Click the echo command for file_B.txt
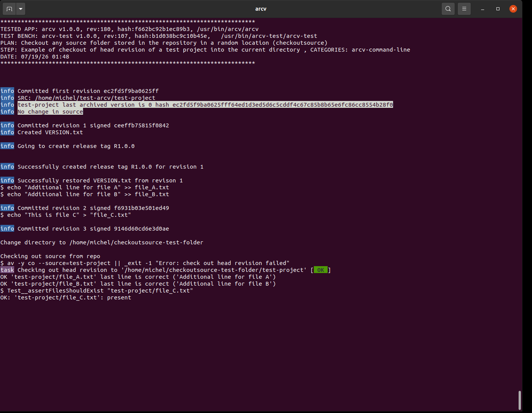The image size is (532, 413). pos(85,194)
